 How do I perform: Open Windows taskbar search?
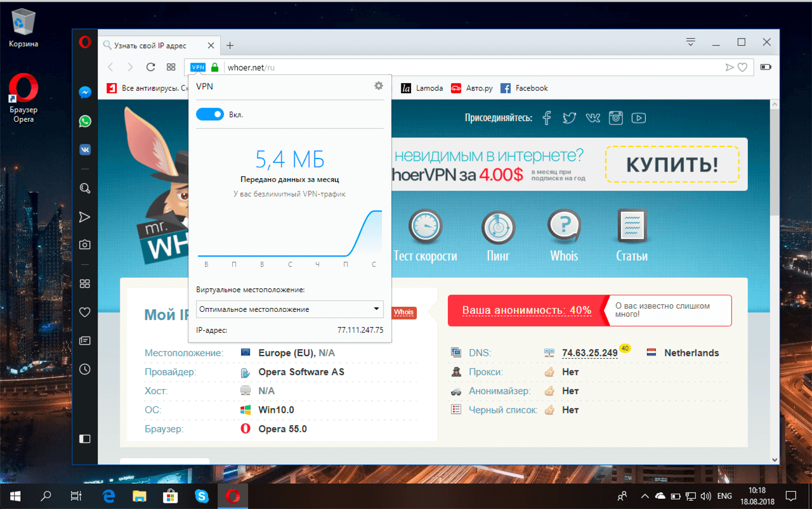pos(46,496)
